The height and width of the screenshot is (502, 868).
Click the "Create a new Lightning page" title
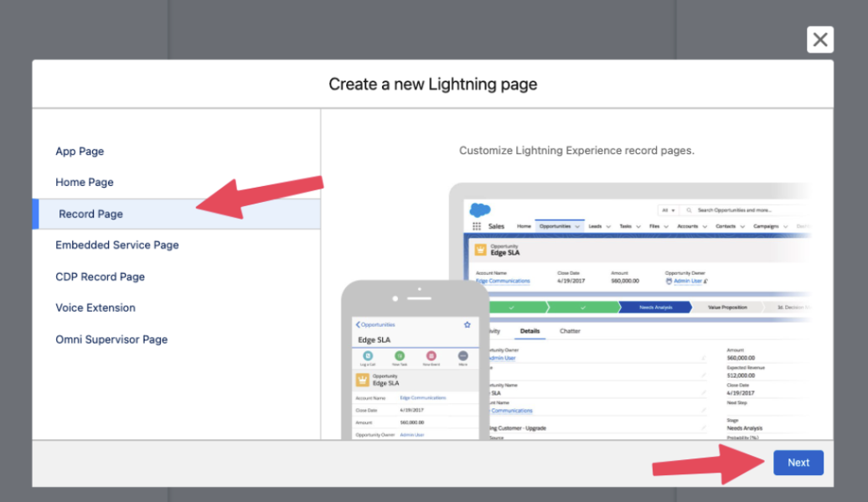click(x=433, y=84)
